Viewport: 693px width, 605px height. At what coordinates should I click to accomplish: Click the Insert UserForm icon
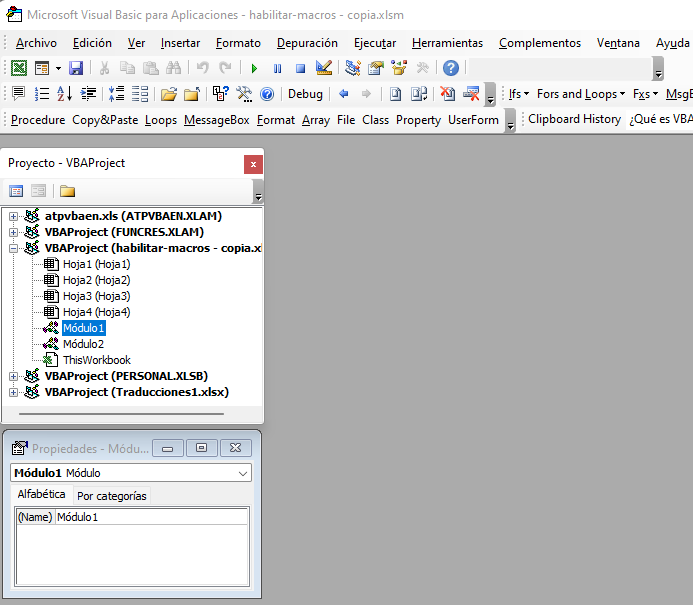(x=42, y=68)
